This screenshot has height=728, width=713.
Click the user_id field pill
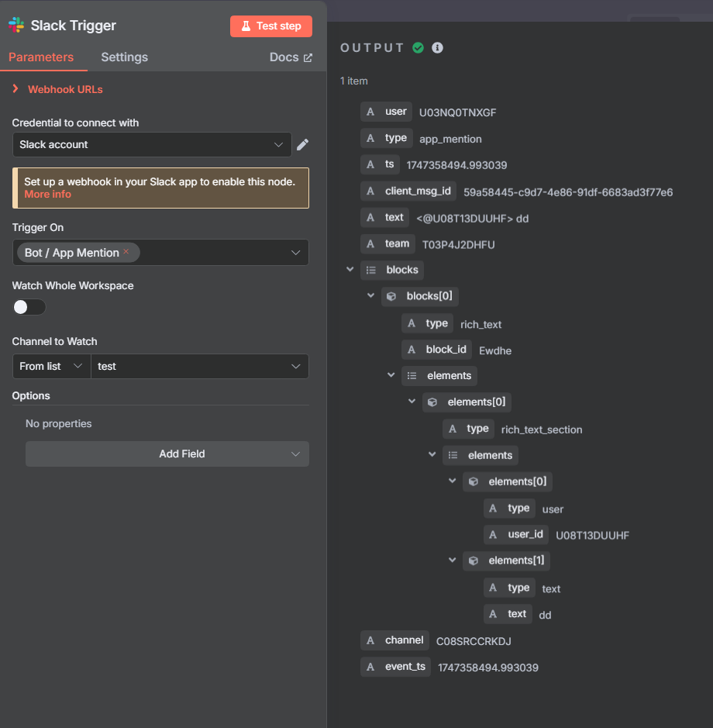click(x=515, y=534)
